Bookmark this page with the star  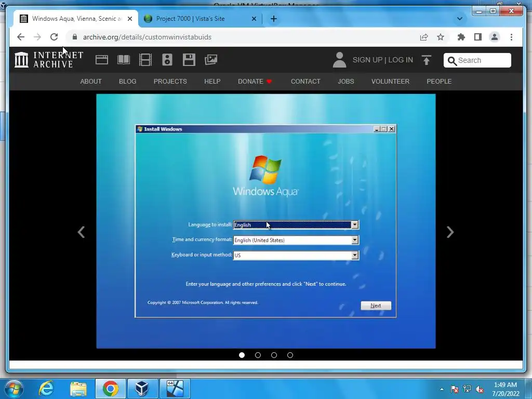pos(441,37)
